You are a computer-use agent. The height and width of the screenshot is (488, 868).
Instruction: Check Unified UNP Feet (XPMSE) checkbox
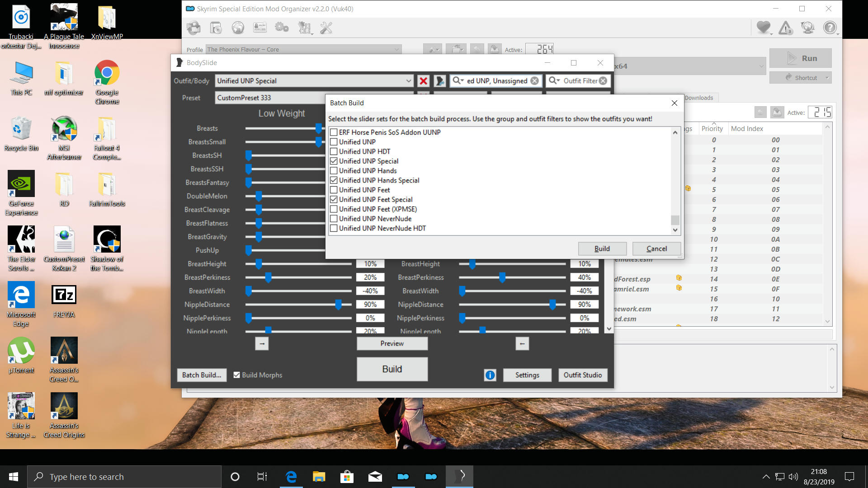[334, 209]
